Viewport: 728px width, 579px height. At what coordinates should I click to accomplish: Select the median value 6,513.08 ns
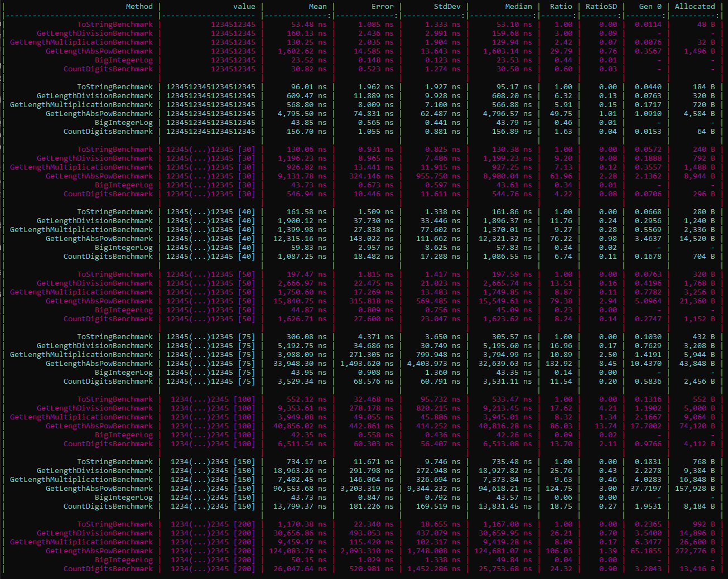click(508, 444)
